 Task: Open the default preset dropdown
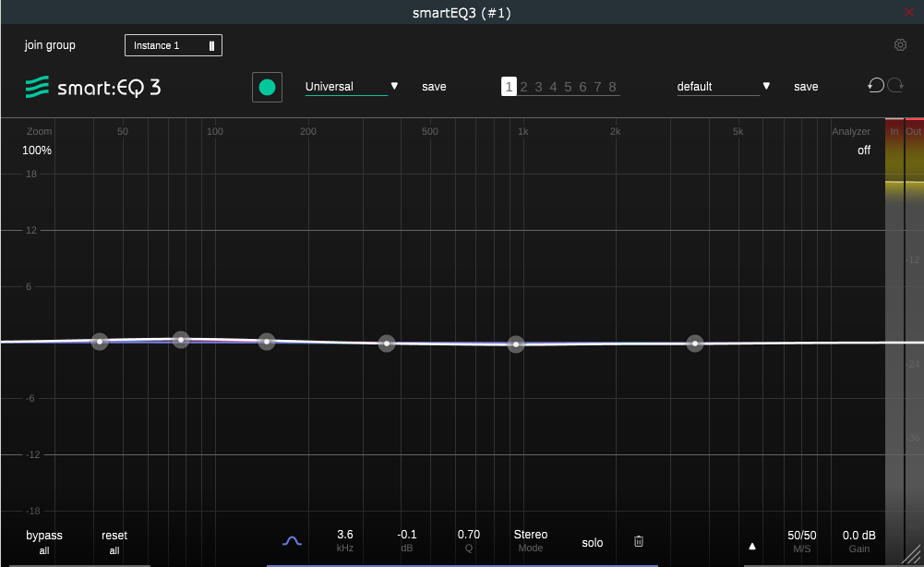(x=718, y=87)
